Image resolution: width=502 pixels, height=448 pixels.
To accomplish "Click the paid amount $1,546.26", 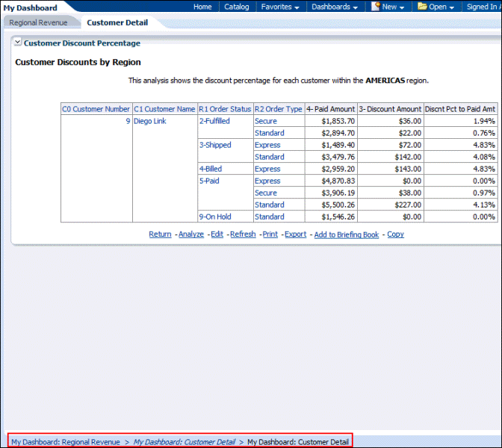I will pos(338,217).
